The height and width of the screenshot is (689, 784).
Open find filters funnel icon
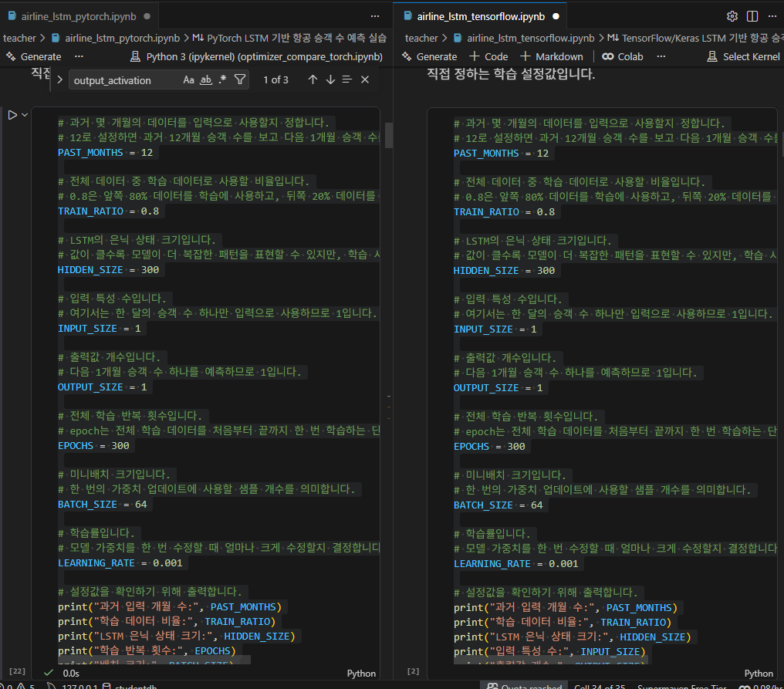click(240, 79)
